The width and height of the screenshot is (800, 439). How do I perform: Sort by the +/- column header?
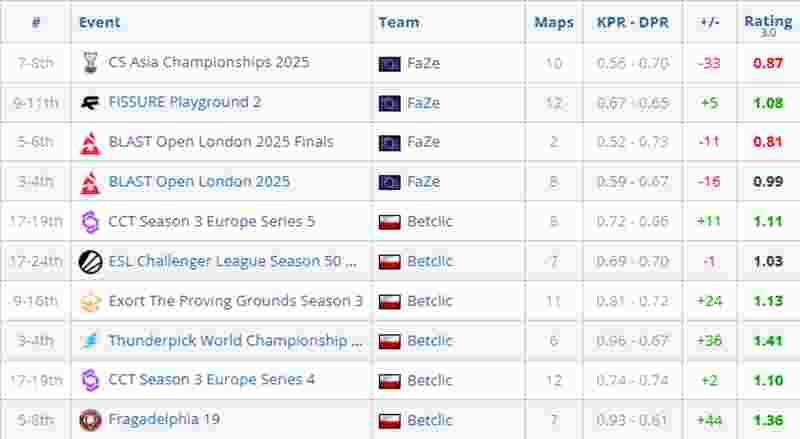tap(710, 22)
